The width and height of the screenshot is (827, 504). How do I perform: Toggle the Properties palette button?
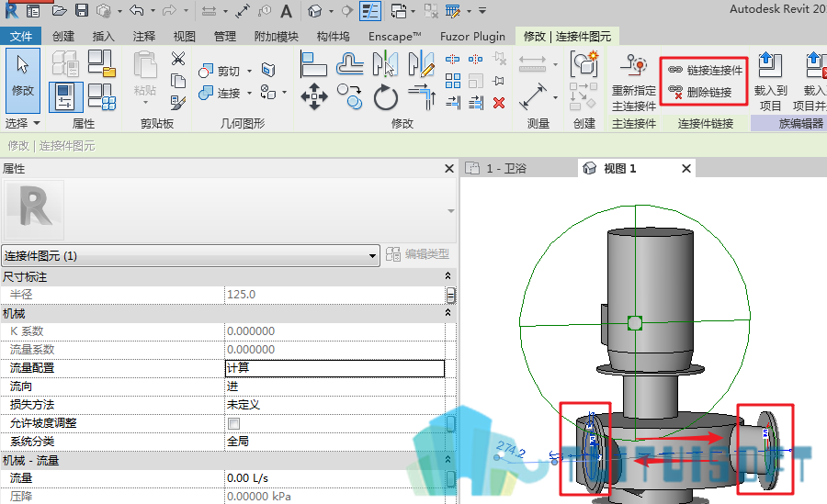[66, 97]
